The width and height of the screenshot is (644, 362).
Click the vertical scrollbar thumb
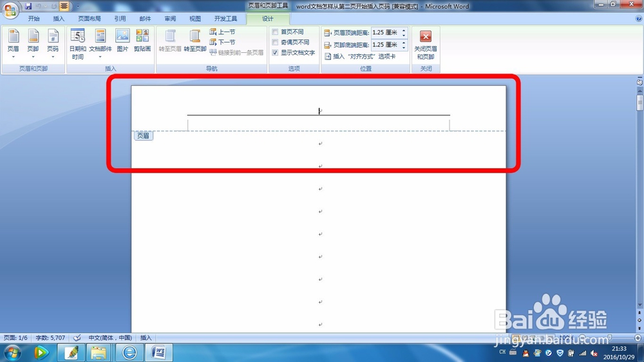[639, 102]
